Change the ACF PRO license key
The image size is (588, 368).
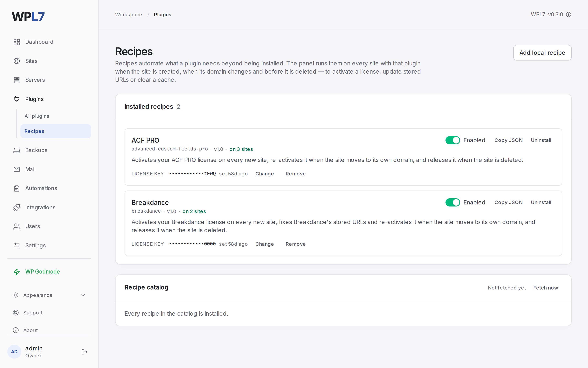[264, 174]
